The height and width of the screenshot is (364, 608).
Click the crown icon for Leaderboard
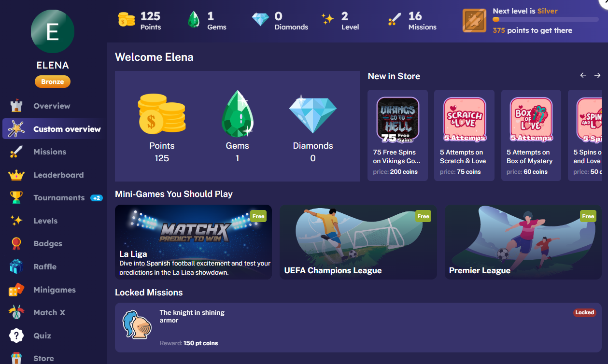[16, 175]
